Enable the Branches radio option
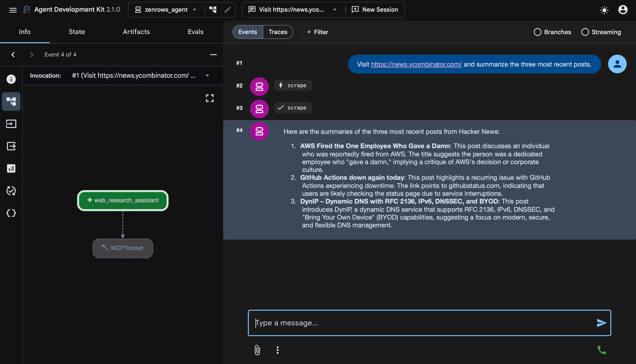636x364 pixels. (x=552, y=32)
